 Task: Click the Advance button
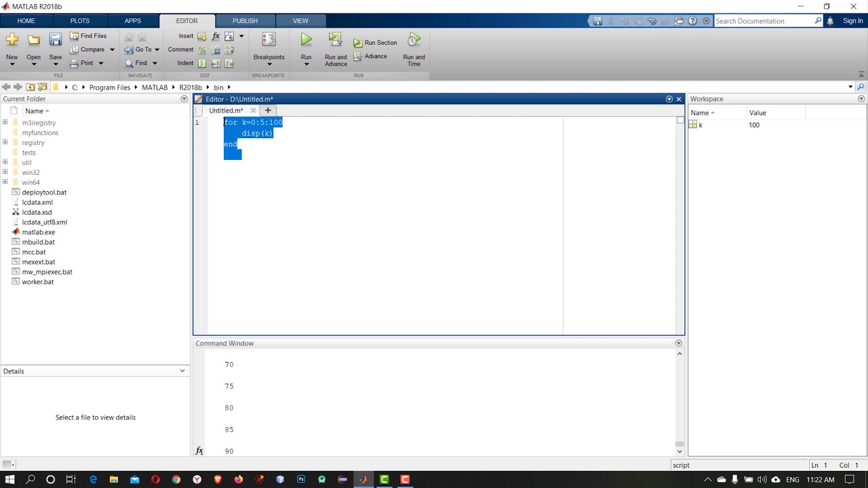(x=370, y=56)
